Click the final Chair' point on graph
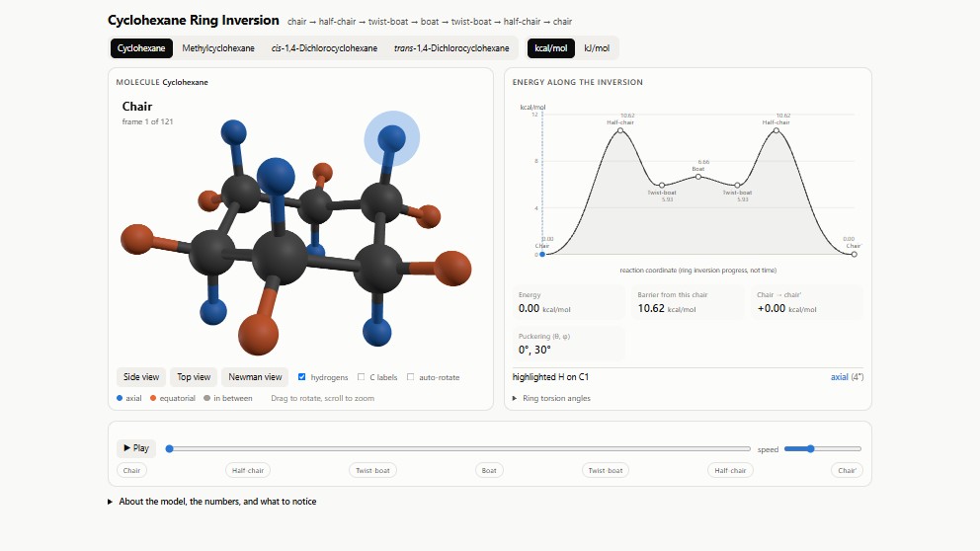Image resolution: width=980 pixels, height=551 pixels. click(855, 254)
